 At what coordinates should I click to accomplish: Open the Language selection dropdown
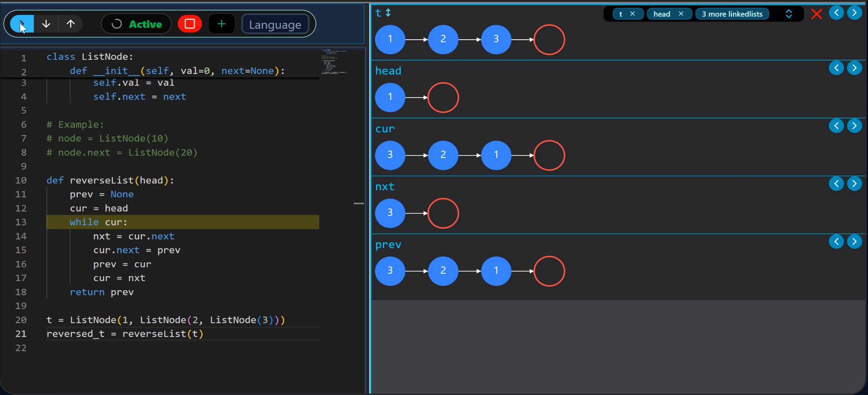(275, 24)
